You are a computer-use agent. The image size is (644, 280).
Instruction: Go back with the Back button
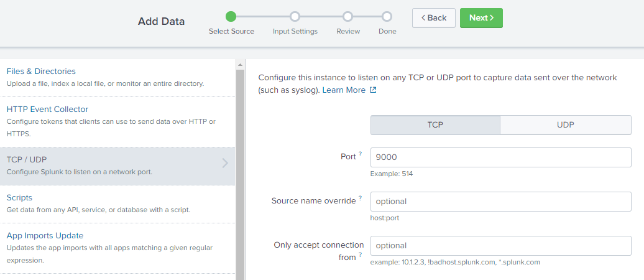[434, 18]
